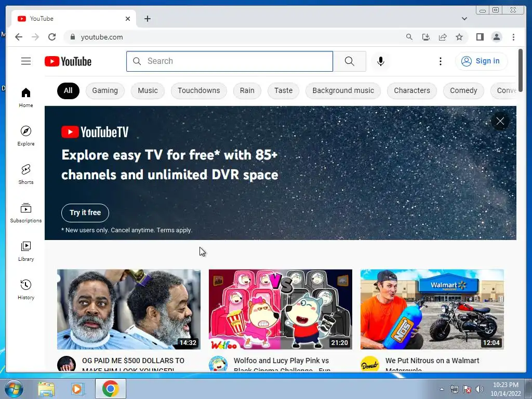Screen dimensions: 532x399
Task: Select the Gaming filter chip
Action: coord(105,90)
